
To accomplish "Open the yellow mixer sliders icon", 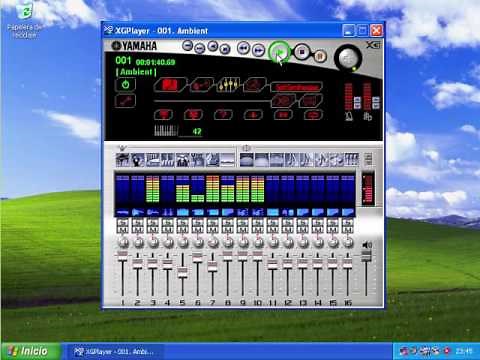I will [x=228, y=85].
